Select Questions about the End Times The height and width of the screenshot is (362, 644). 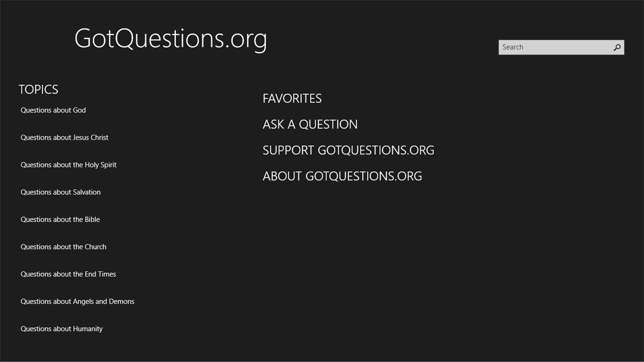click(68, 274)
